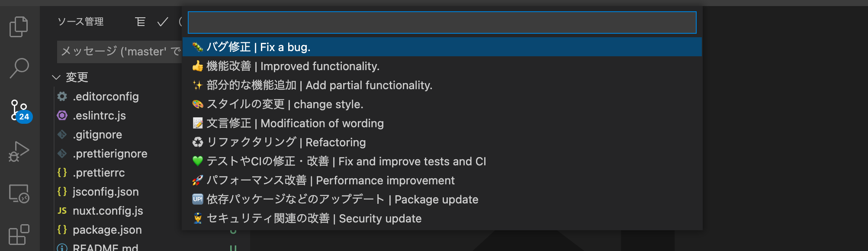Viewport: 868px width, 251px height.
Task: Choose 'Refactoring' from the list
Action: tap(286, 142)
